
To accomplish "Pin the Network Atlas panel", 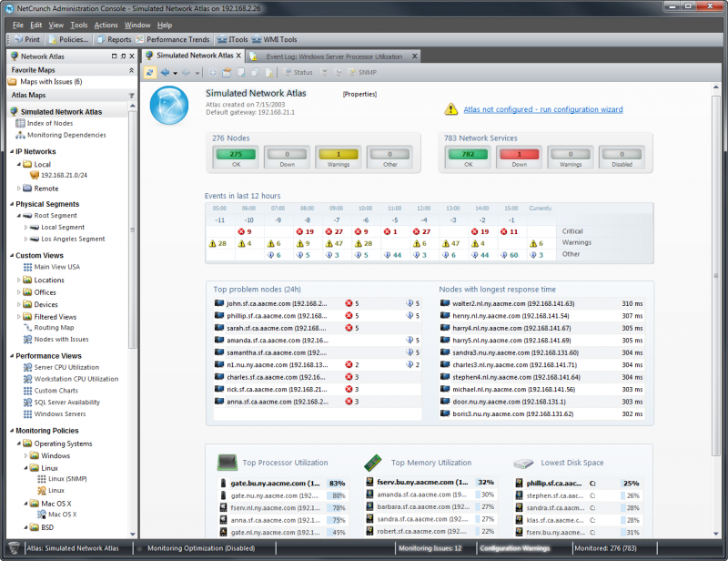I will [123, 56].
